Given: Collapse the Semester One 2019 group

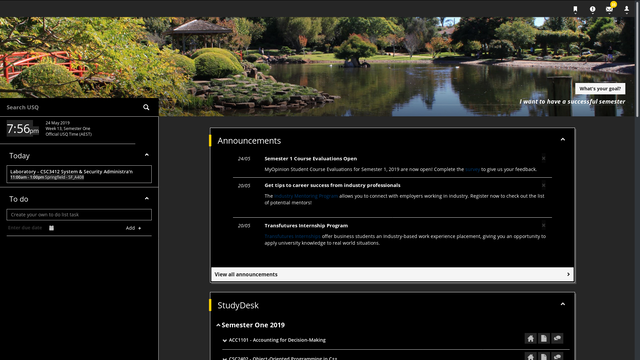Looking at the screenshot, I should point(218,325).
